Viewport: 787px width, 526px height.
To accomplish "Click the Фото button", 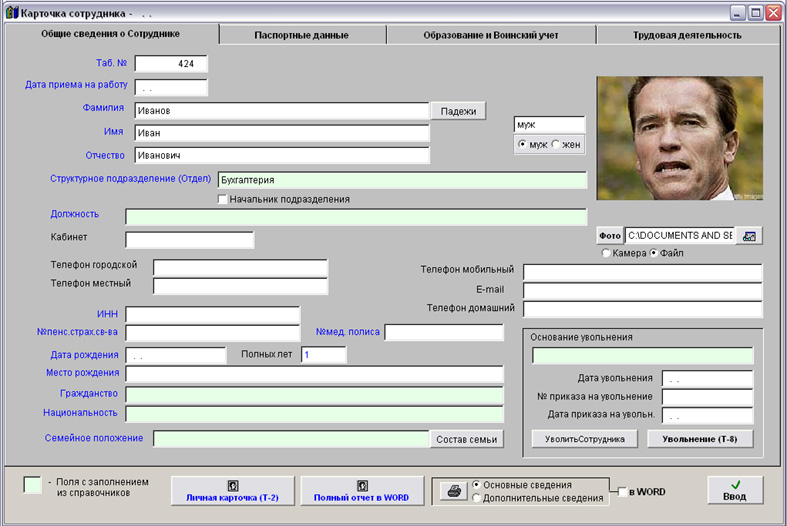I will (x=610, y=235).
